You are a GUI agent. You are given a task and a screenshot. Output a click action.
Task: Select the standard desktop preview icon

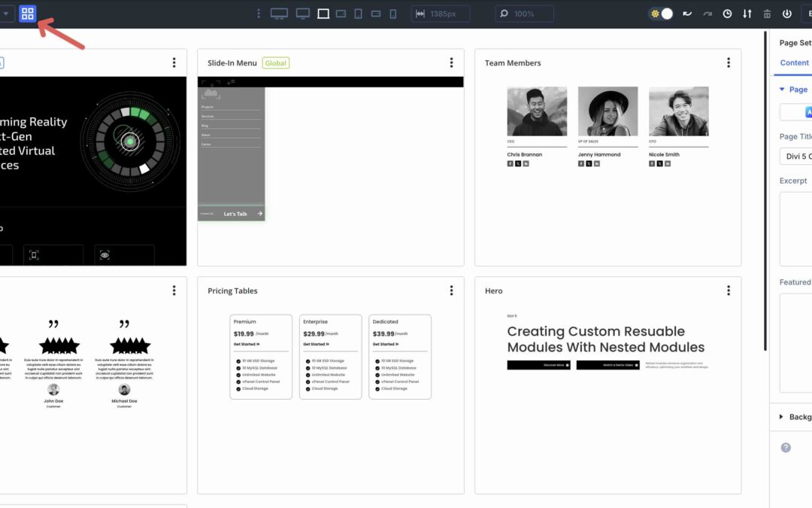tap(302, 14)
